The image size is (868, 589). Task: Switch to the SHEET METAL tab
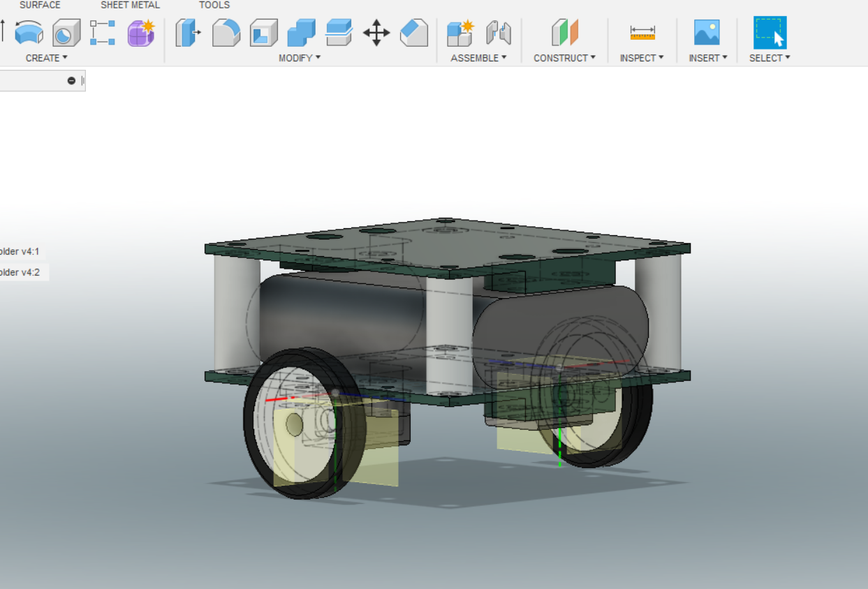click(129, 5)
